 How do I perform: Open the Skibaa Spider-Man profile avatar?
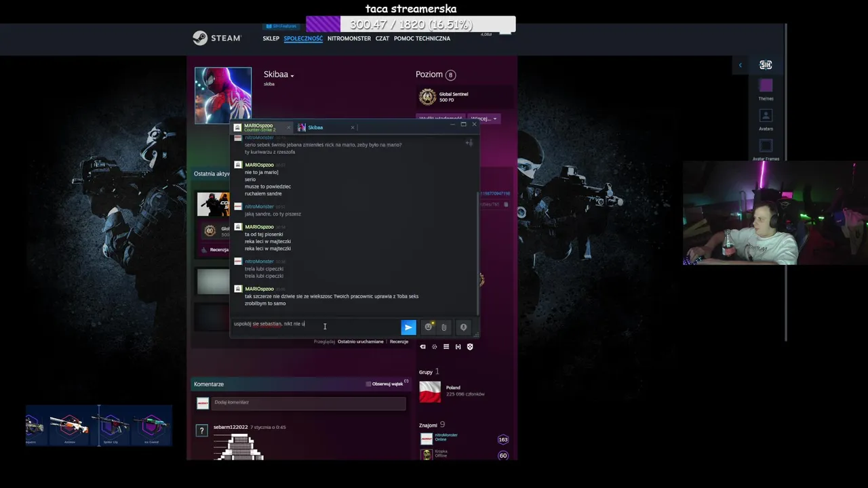click(x=223, y=95)
